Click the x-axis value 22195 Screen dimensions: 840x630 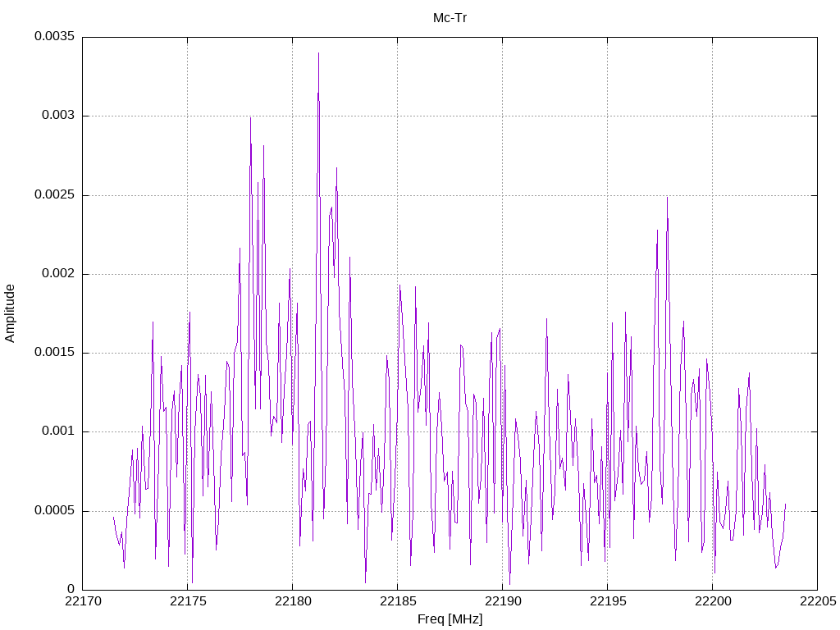(608, 601)
